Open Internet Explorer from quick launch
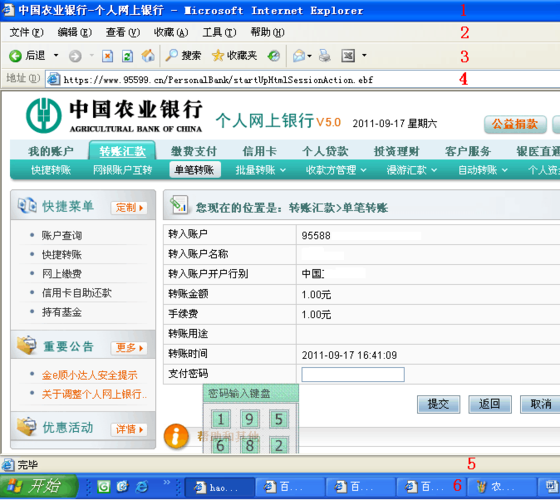Image resolution: width=560 pixels, height=500 pixels. [x=142, y=486]
